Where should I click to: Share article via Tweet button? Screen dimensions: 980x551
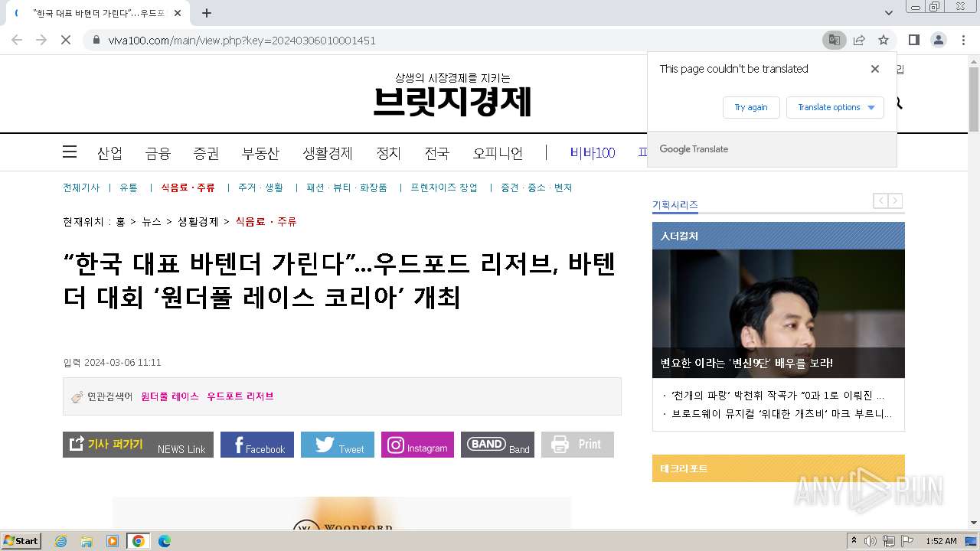(338, 445)
